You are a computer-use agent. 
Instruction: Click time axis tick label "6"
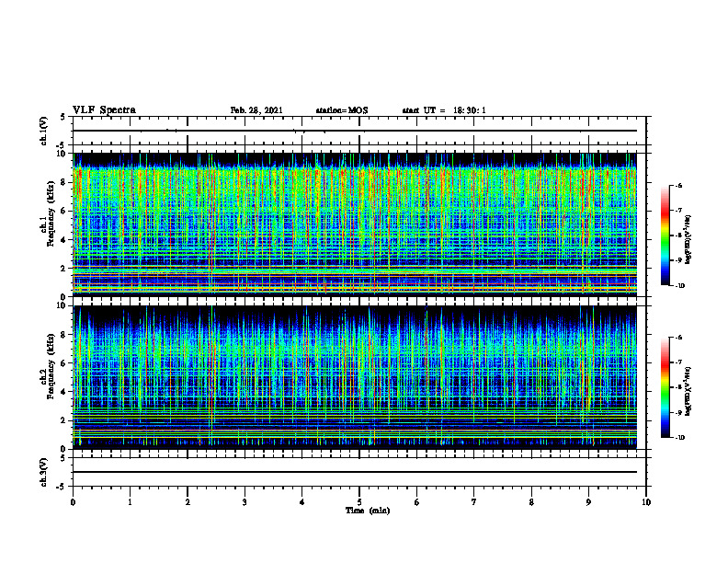pos(417,502)
